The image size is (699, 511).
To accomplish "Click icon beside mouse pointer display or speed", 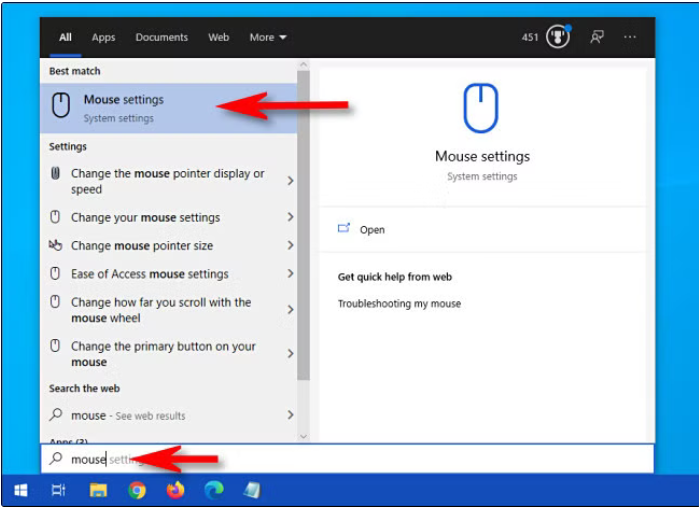I will [55, 173].
